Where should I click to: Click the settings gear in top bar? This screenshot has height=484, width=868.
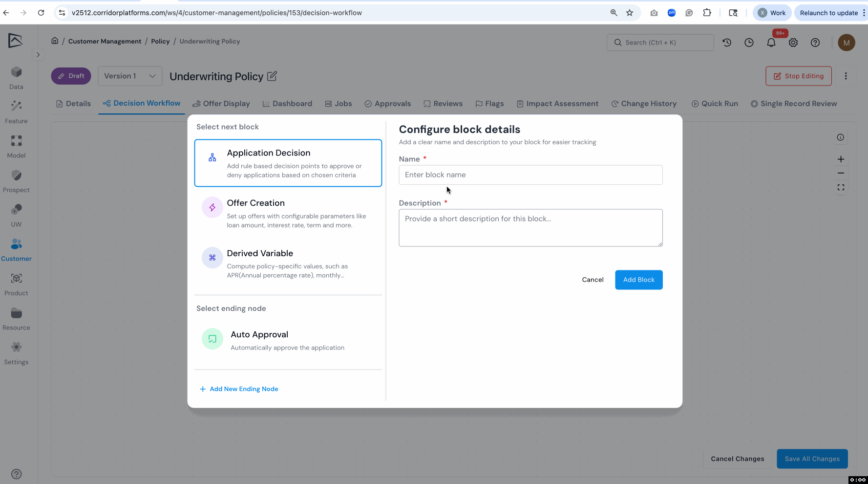pyautogui.click(x=793, y=43)
